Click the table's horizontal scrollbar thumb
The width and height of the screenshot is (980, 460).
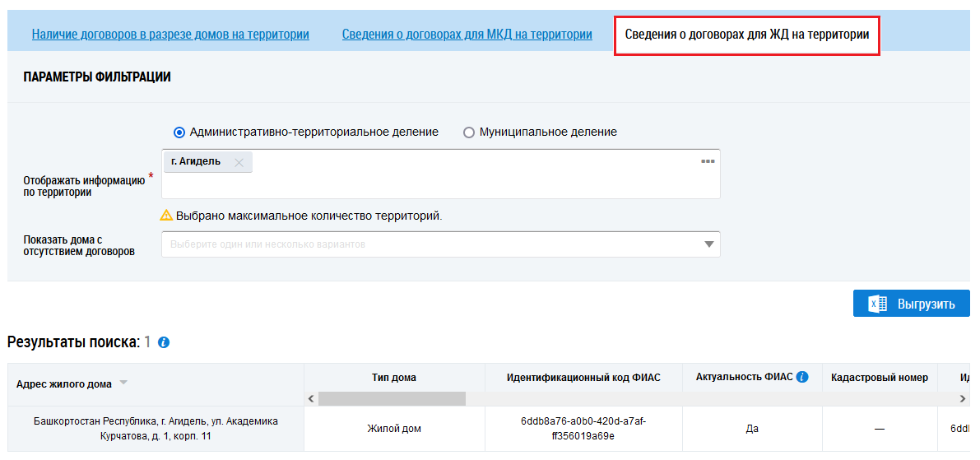pos(392,399)
